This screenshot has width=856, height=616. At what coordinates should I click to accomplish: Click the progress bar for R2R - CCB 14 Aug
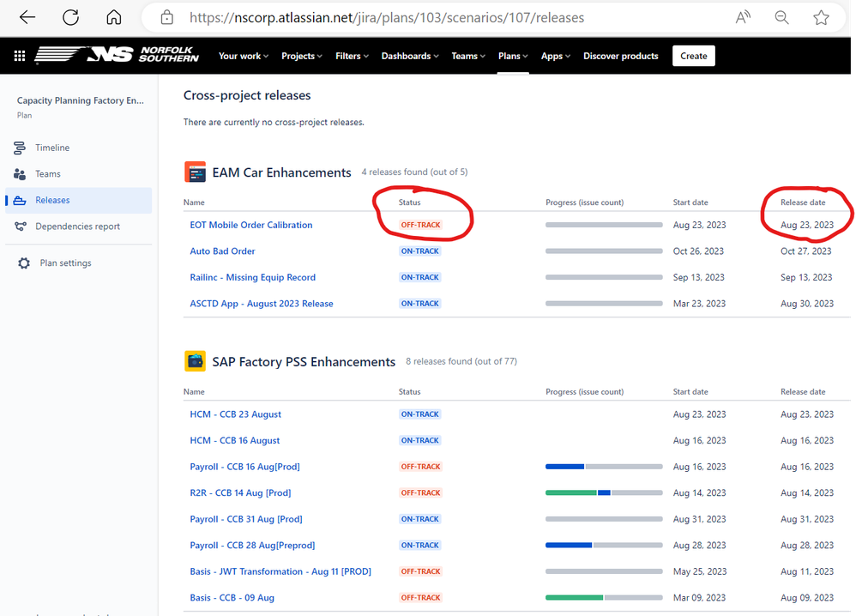(604, 492)
